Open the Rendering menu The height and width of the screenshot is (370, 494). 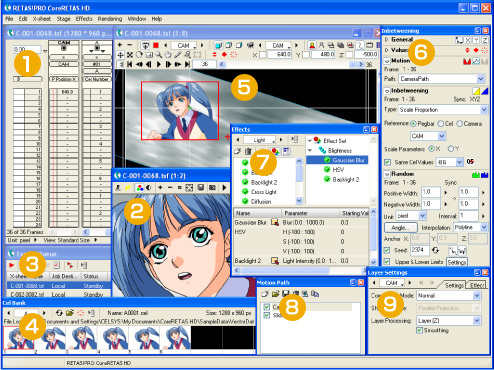(x=110, y=19)
